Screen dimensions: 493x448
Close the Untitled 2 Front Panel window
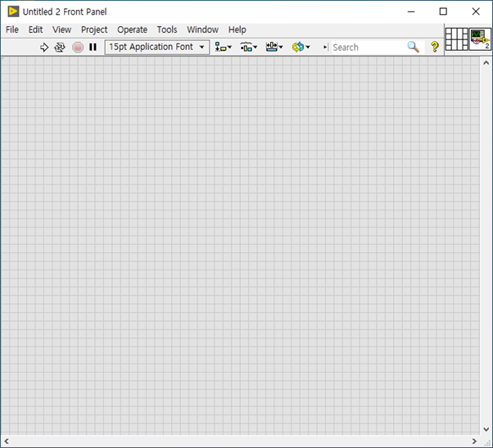(476, 11)
